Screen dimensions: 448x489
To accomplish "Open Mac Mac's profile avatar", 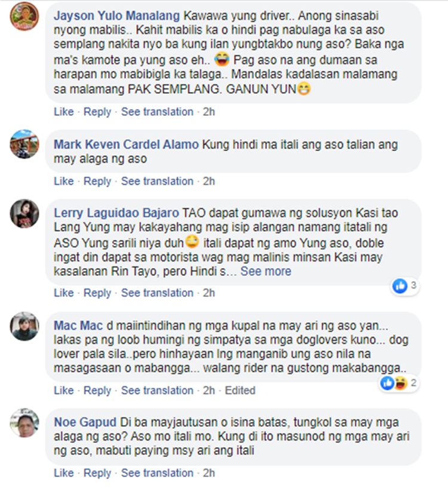I will point(24,326).
